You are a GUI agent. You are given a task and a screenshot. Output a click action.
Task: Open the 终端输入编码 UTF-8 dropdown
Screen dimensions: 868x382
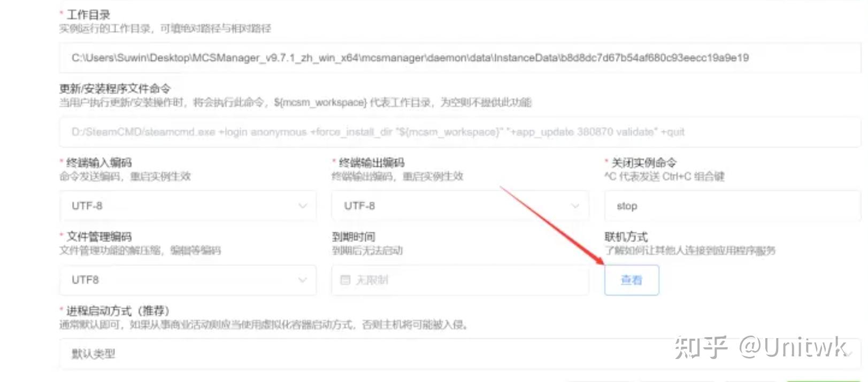coord(188,206)
